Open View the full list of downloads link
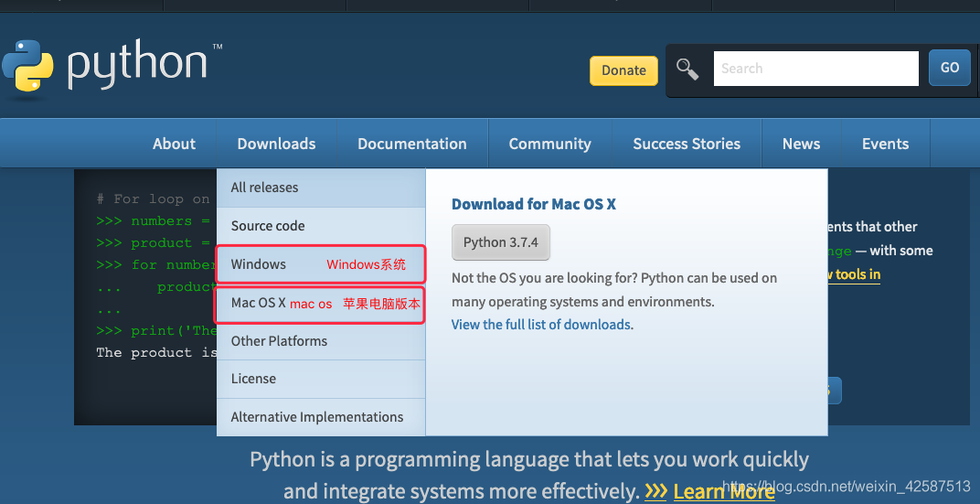The image size is (980, 504). point(541,325)
